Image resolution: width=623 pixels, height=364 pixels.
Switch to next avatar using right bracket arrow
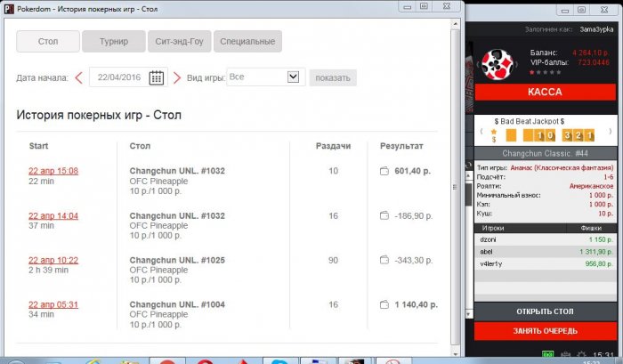[516, 64]
